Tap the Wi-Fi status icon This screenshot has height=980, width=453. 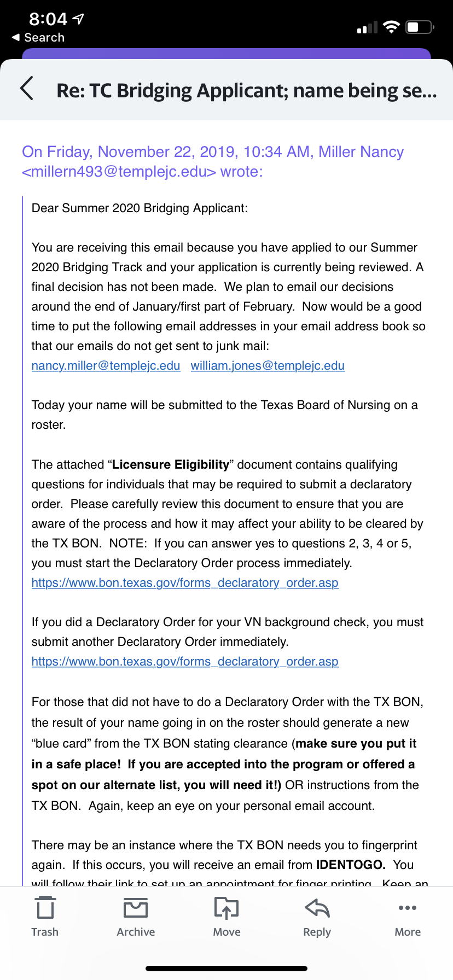coord(391,27)
